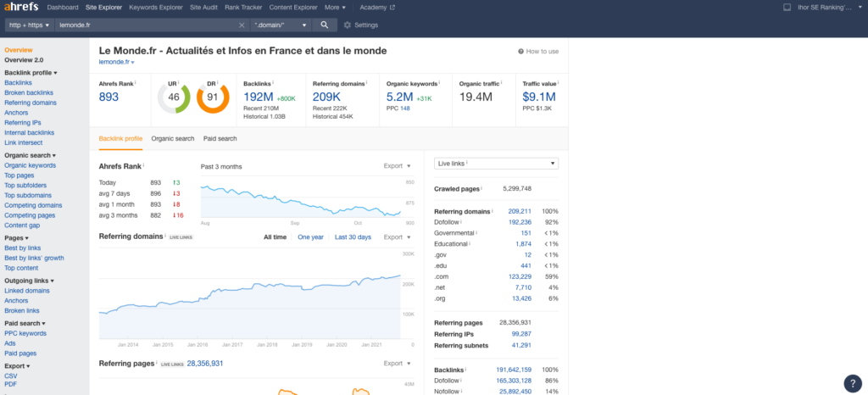Expand lemonde.fr URL dropdown under title
Image resolution: width=868 pixels, height=395 pixels.
(116, 62)
